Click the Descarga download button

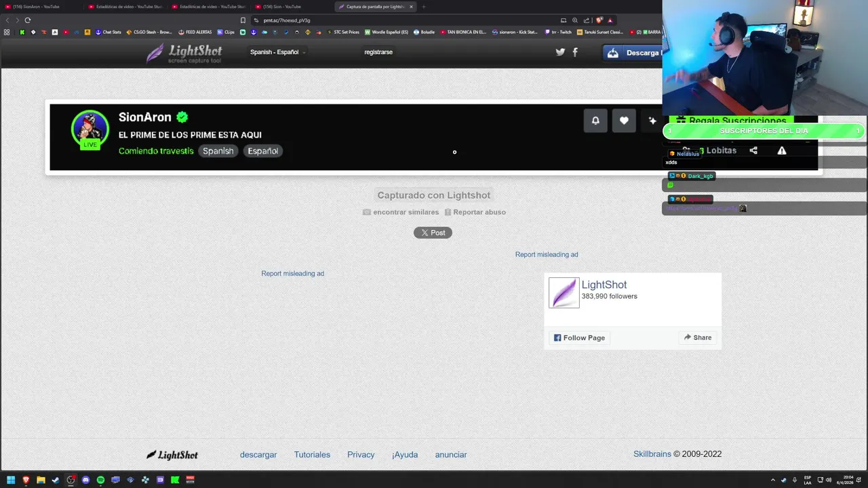click(633, 53)
